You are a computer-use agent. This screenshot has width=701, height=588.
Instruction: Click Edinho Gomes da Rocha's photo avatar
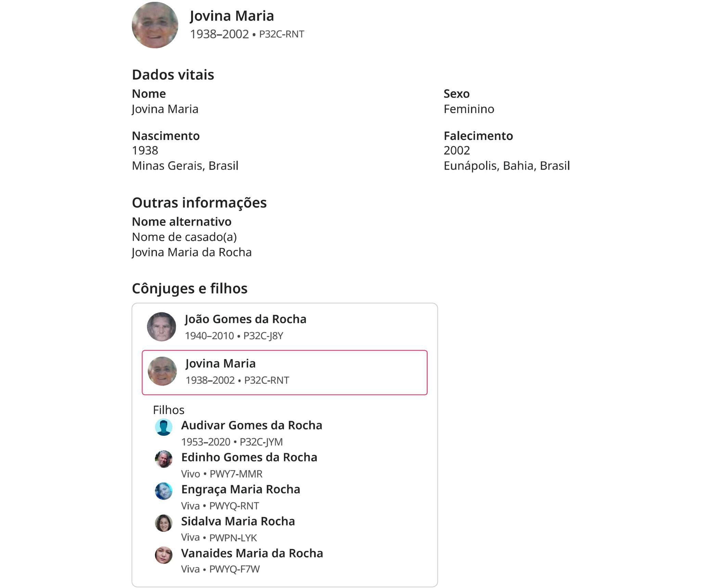point(164,459)
